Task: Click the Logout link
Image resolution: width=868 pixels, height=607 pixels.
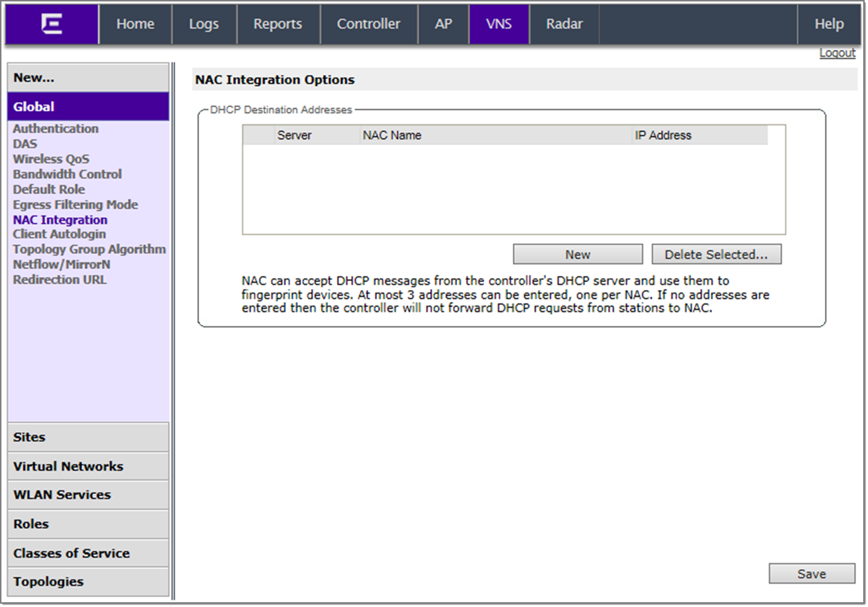Action: point(837,53)
